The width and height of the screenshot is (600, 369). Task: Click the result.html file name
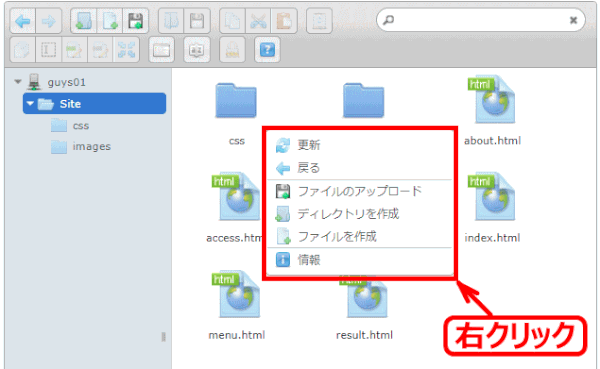coord(364,335)
